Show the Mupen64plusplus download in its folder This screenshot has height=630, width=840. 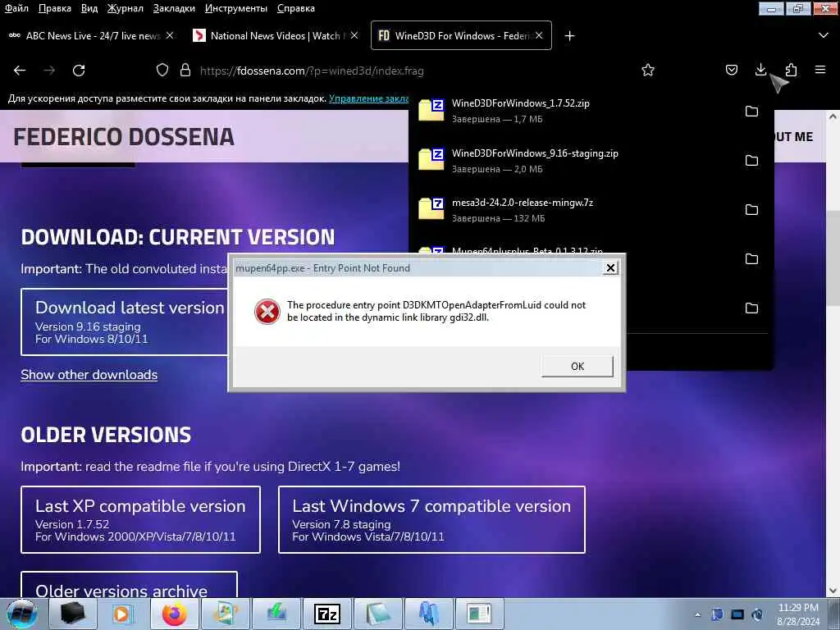pos(751,258)
